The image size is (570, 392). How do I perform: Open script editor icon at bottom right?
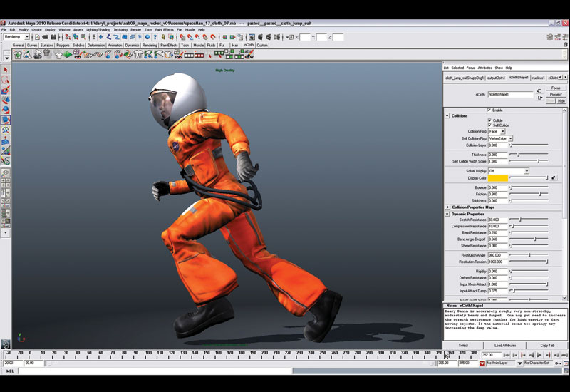[566, 371]
